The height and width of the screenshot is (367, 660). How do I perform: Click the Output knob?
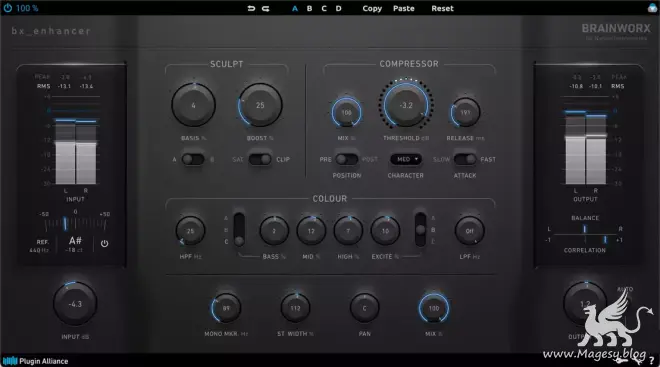pos(585,304)
